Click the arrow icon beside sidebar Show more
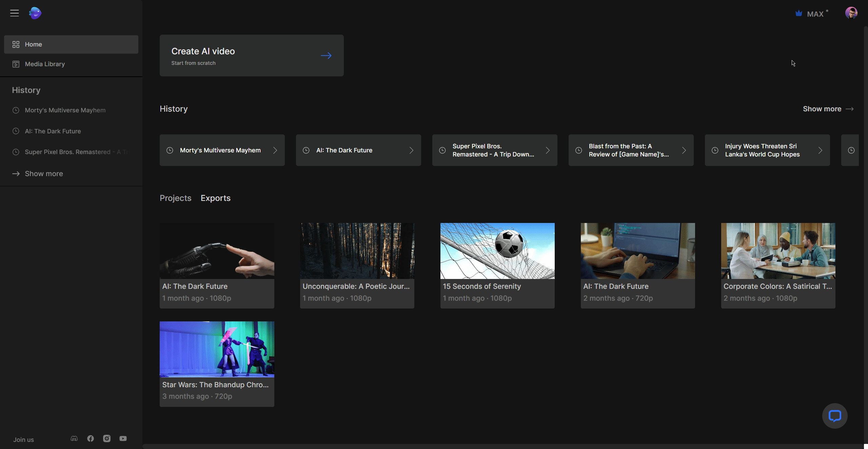 coord(16,174)
